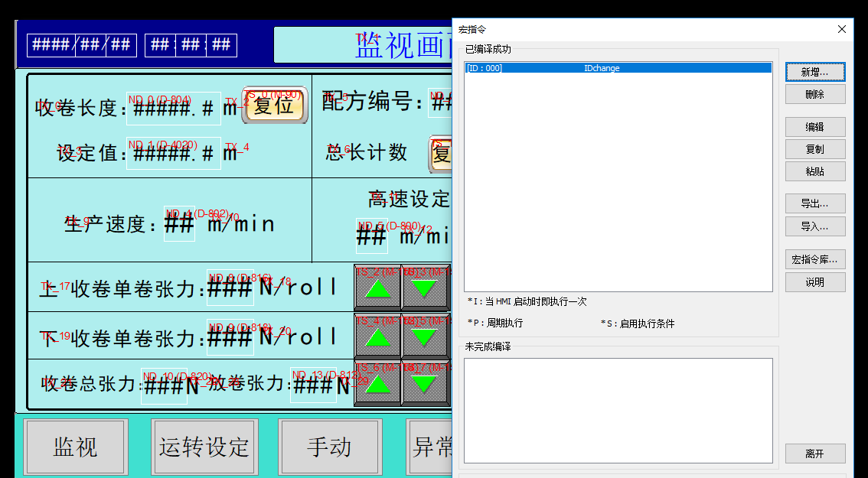This screenshot has height=478, width=868.
Task: Exit the dialog with 离开 button
Action: [x=814, y=454]
